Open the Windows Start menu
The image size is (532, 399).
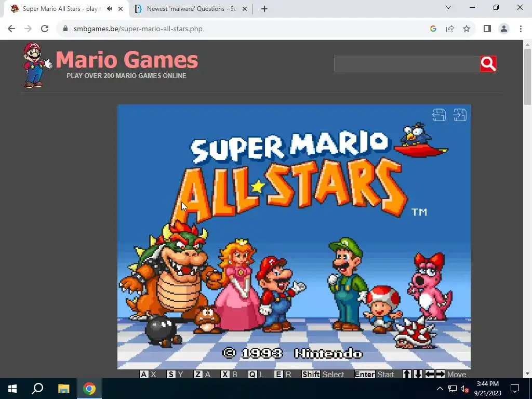(12, 389)
